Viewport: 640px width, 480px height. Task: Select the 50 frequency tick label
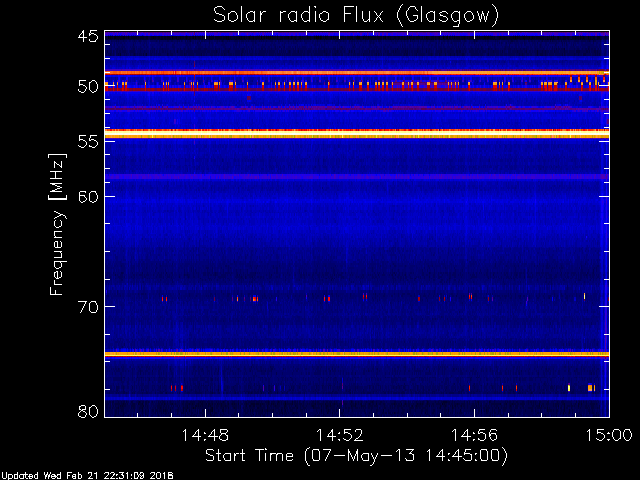click(x=88, y=87)
